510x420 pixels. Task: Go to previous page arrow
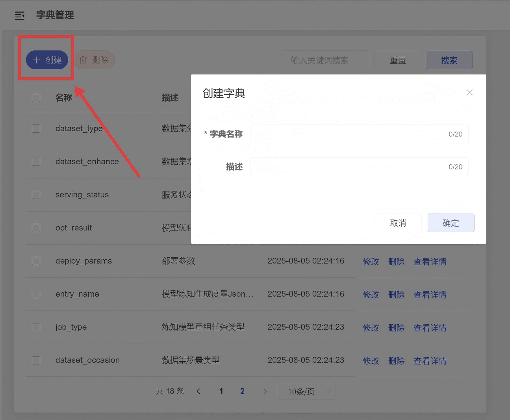(x=198, y=391)
